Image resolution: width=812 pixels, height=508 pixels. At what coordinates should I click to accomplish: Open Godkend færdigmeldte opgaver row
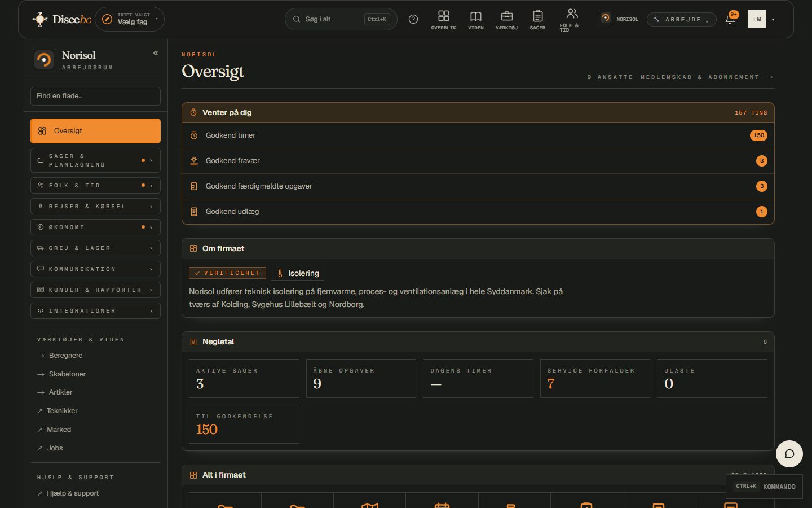(x=478, y=186)
